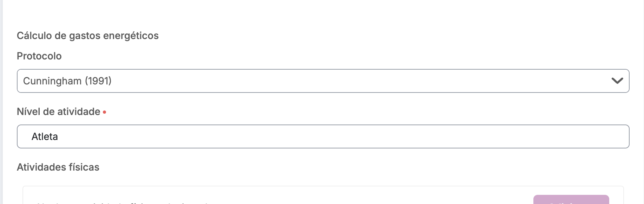Viewport: 644px width, 204px height.
Task: Select the Cunningham (1991) text value
Action: tap(67, 81)
